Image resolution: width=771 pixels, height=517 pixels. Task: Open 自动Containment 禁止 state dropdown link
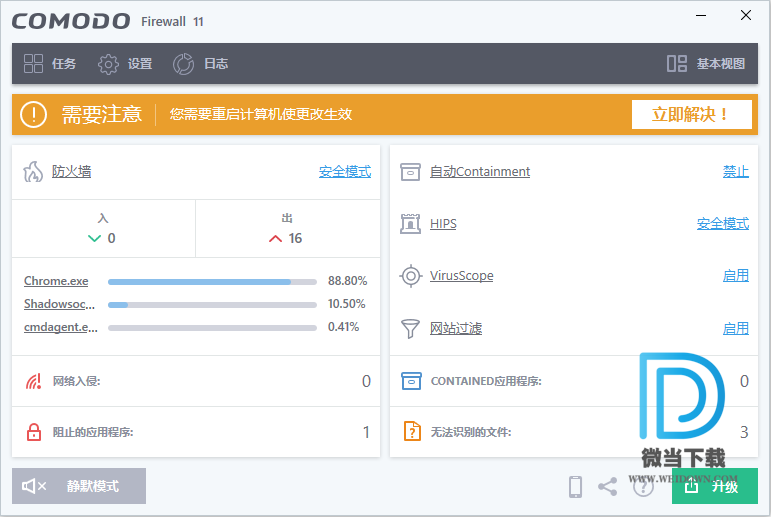point(736,172)
